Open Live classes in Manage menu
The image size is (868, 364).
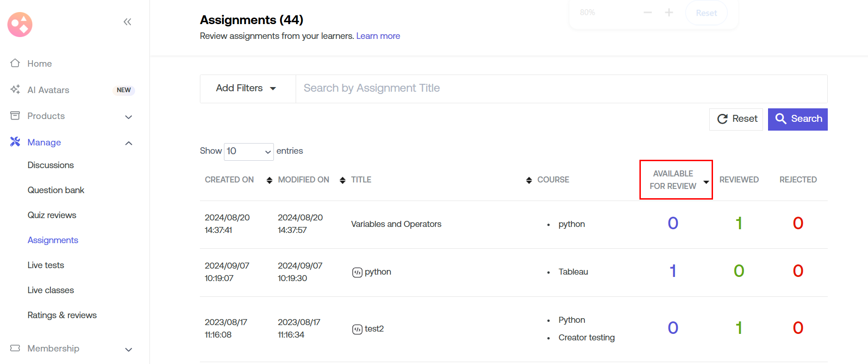click(x=51, y=290)
